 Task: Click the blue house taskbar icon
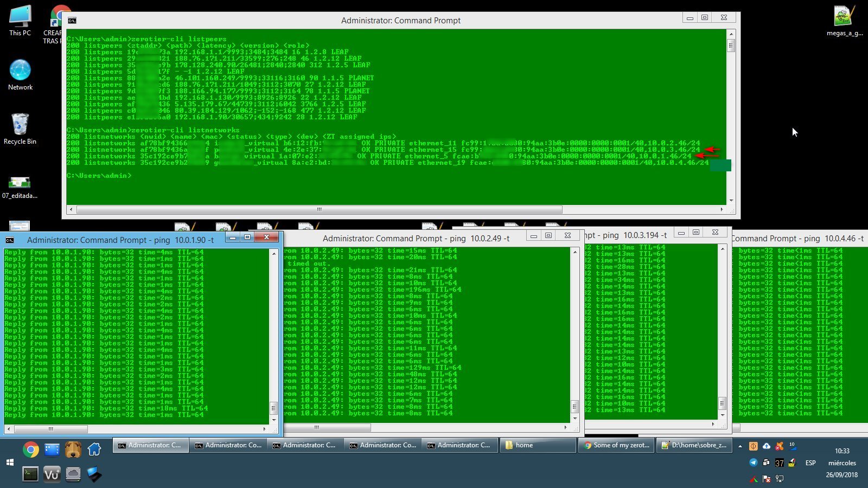[x=94, y=449]
